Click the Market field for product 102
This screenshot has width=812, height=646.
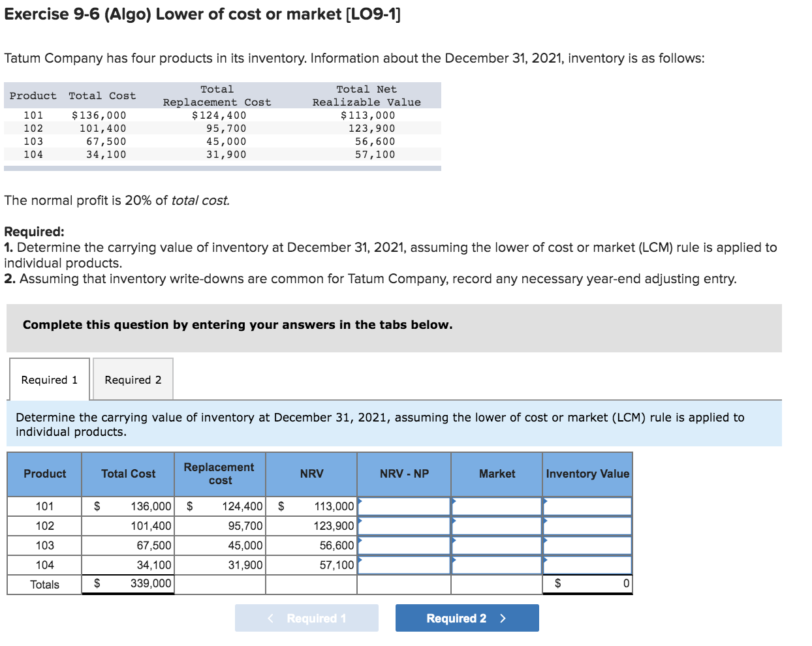(497, 526)
